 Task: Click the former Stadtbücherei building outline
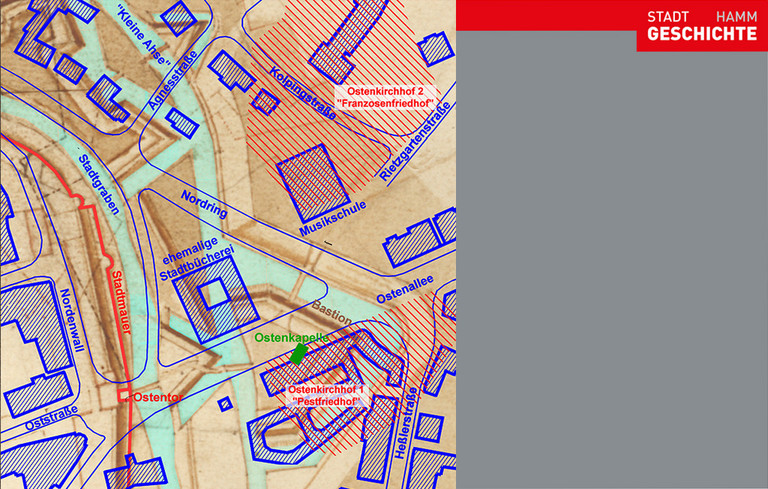(x=215, y=299)
